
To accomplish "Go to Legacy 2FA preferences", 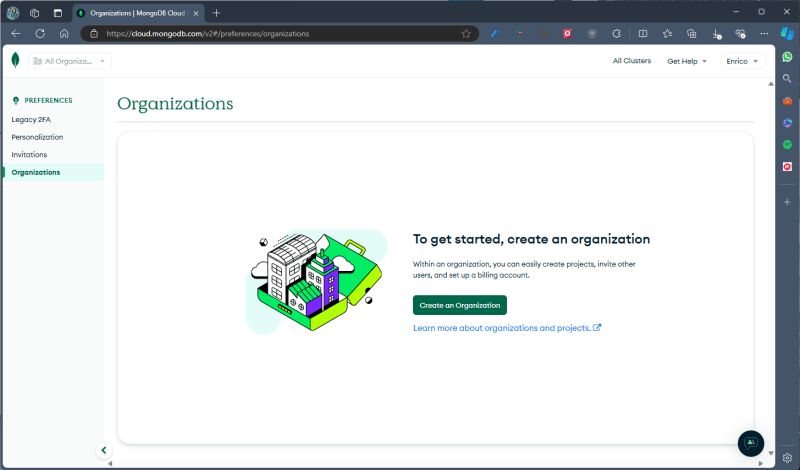I will [x=31, y=119].
